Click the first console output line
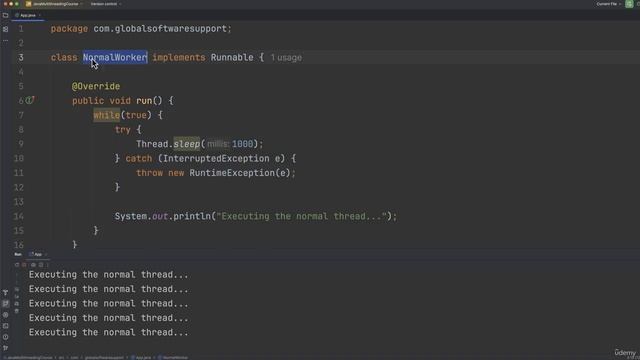Screen dimensions: 640x360 click(109, 275)
